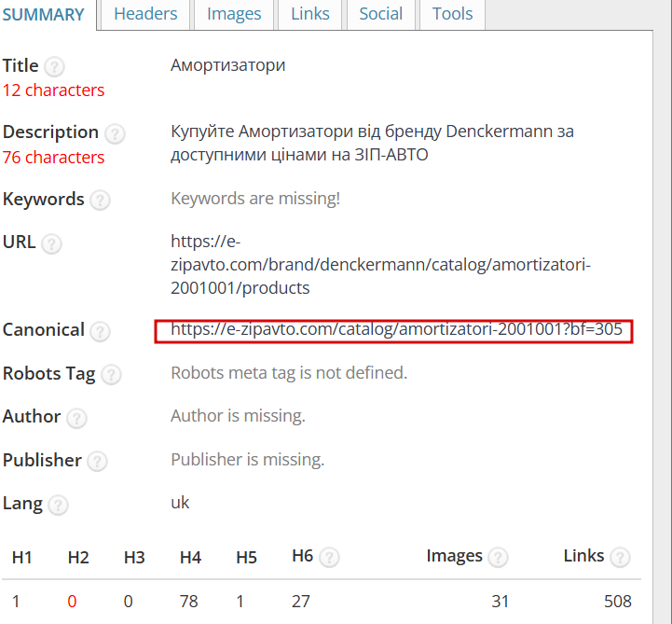The image size is (672, 624).
Task: Click the help icon next to Title
Action: pos(54,67)
